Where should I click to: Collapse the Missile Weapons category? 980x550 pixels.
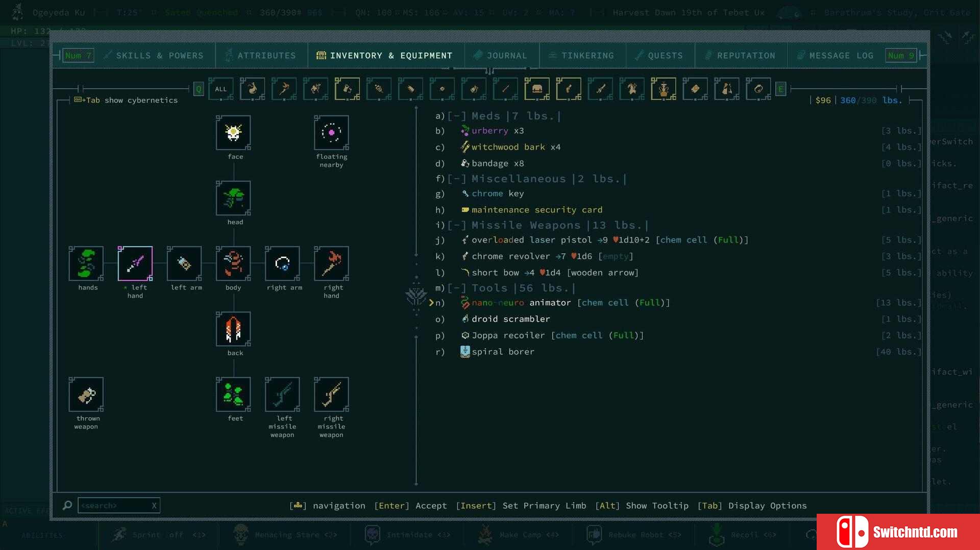[x=457, y=225]
